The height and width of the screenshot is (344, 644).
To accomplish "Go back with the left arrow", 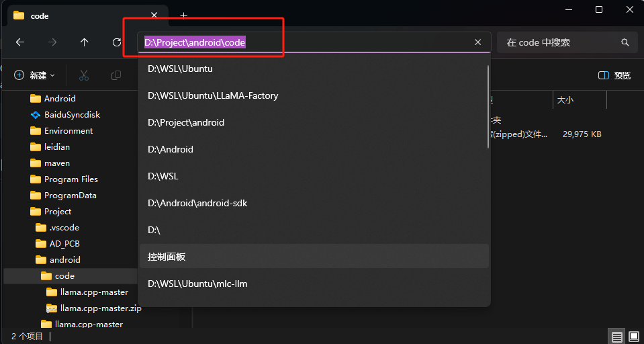I will (x=19, y=42).
